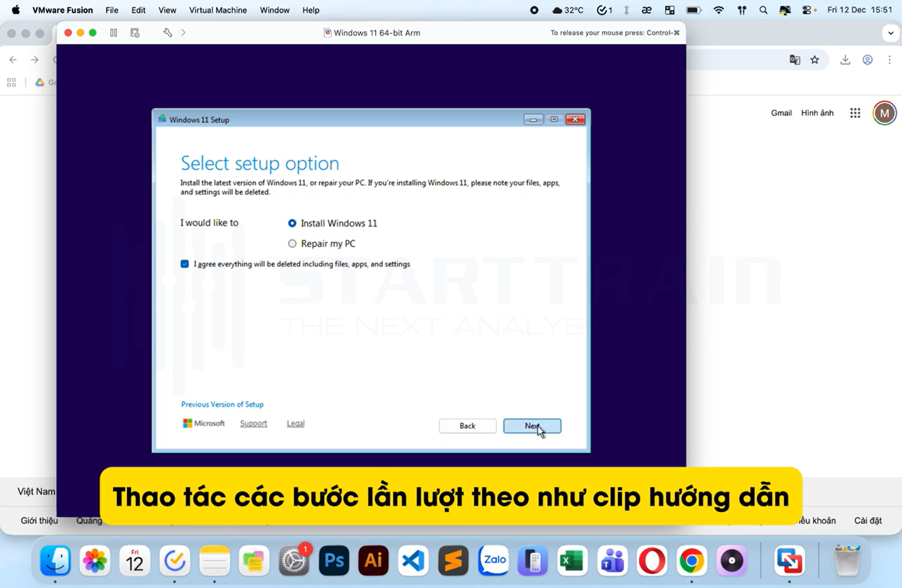Open the Virtual Machine menu
Screen dimensions: 902x588
pos(217,10)
